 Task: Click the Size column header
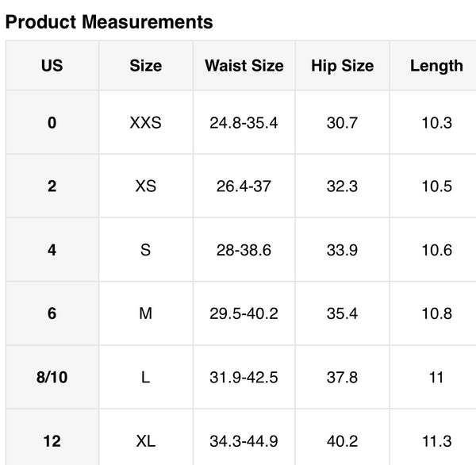pos(145,66)
